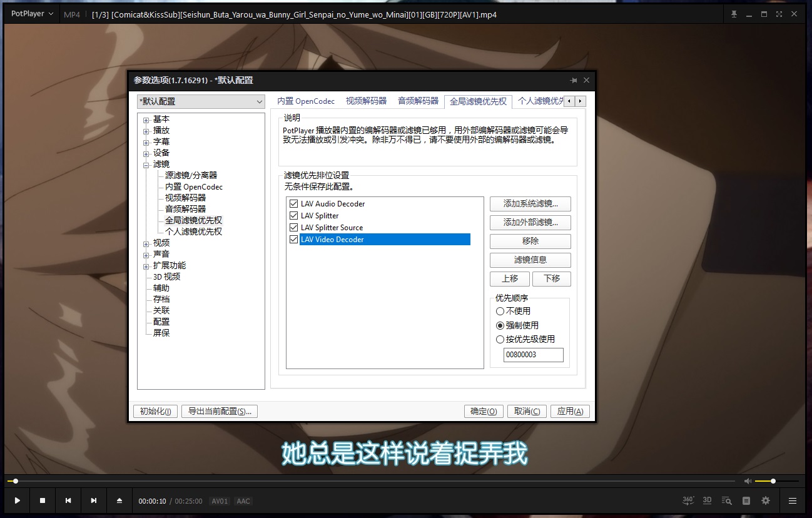Select the 全局滤镜优先权 tab
Viewport: 812px width, 518px height.
(x=478, y=101)
